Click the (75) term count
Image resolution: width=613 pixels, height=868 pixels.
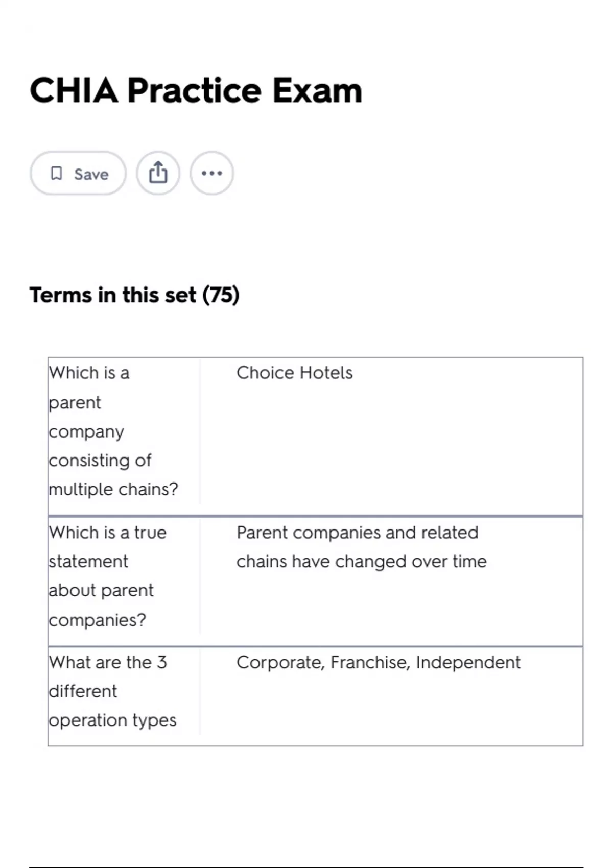pos(221,295)
